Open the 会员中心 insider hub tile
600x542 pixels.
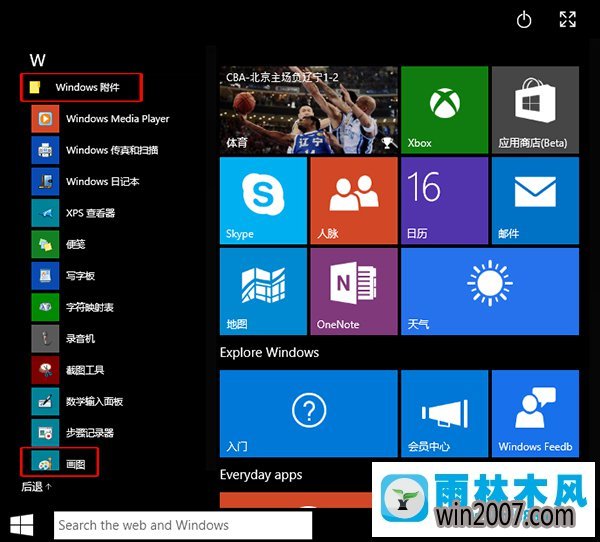[444, 413]
